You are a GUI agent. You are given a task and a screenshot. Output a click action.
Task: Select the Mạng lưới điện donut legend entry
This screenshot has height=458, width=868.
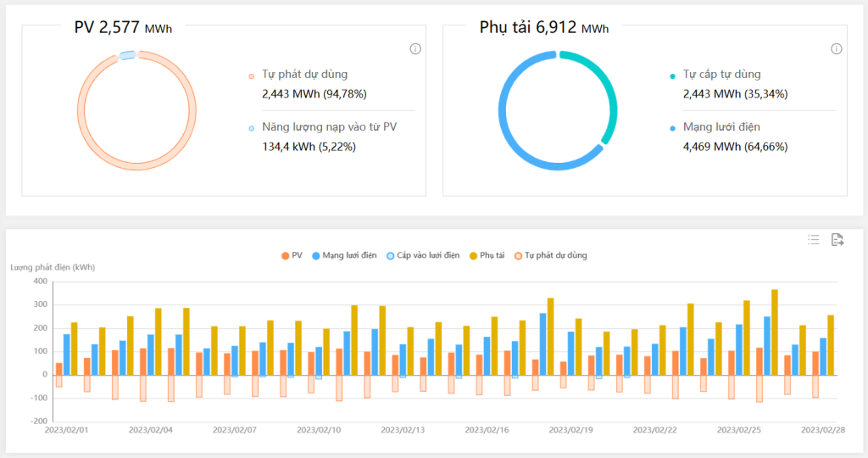click(x=715, y=127)
